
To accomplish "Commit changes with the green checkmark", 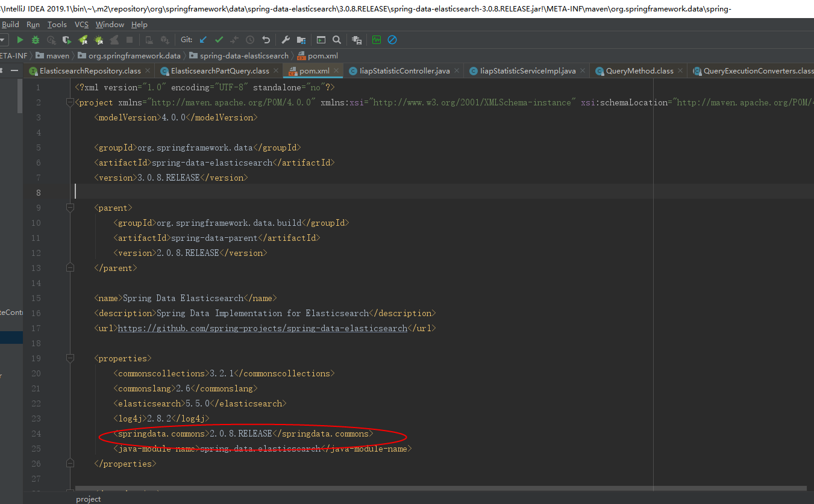I will (219, 40).
